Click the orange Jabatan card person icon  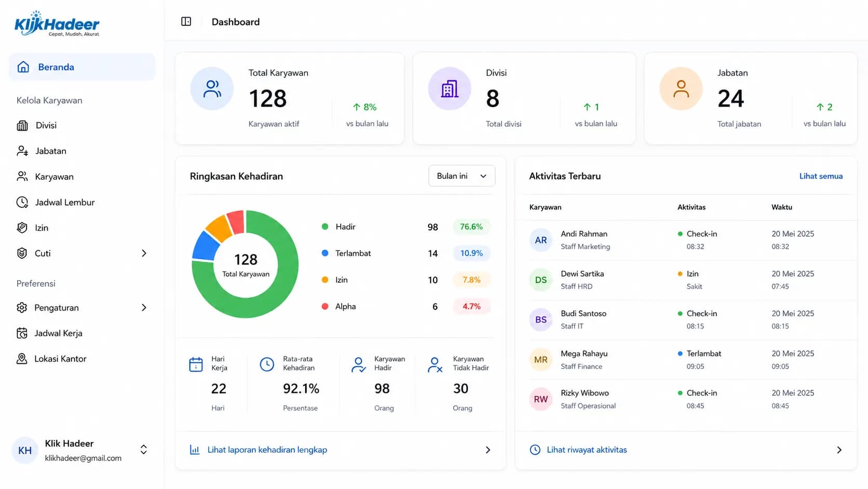tap(681, 88)
